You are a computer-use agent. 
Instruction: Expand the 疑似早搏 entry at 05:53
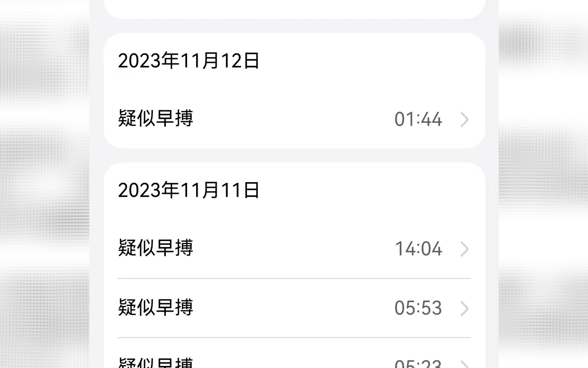tap(464, 307)
